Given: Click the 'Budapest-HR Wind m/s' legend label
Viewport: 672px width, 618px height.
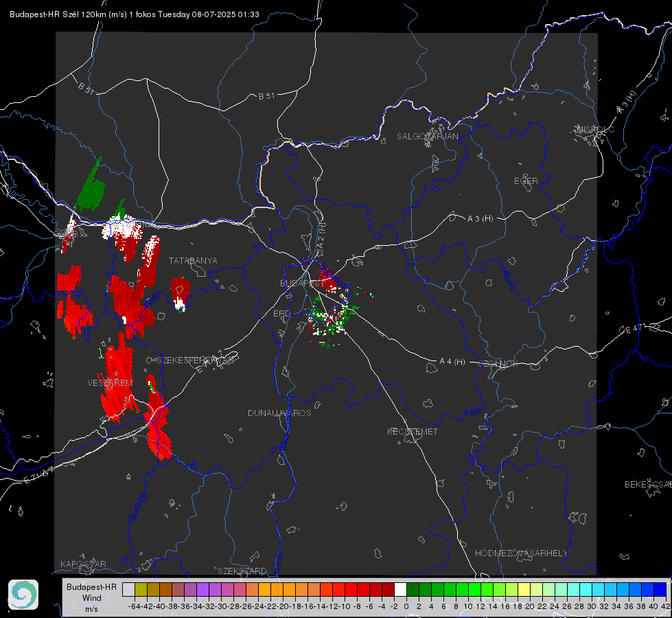Looking at the screenshot, I should pyautogui.click(x=92, y=597).
